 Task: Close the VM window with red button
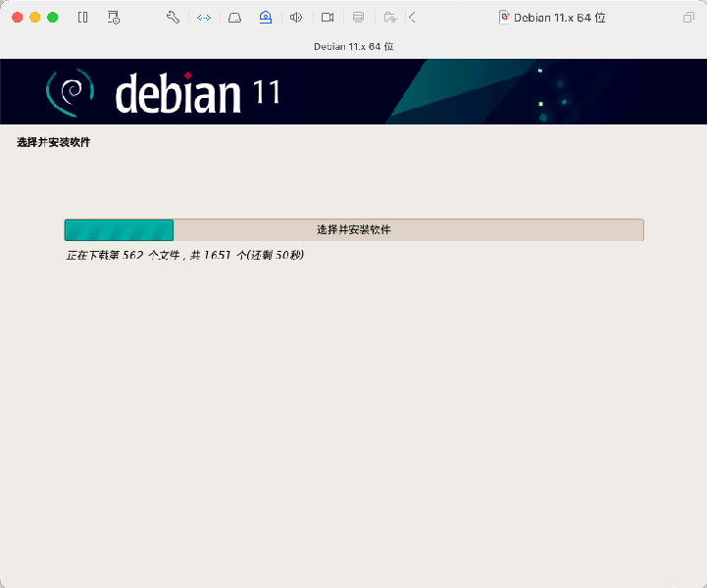click(x=17, y=18)
